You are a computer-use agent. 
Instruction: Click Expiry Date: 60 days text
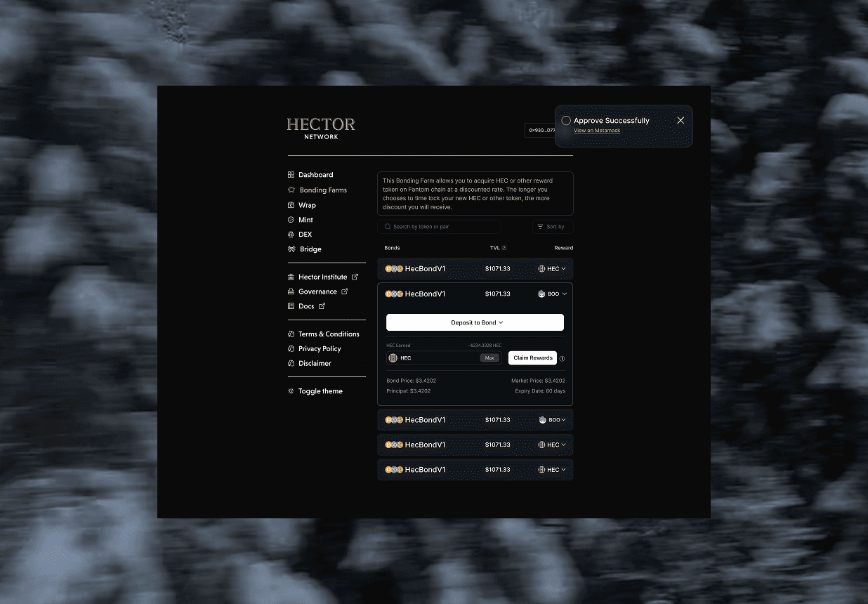tap(540, 391)
